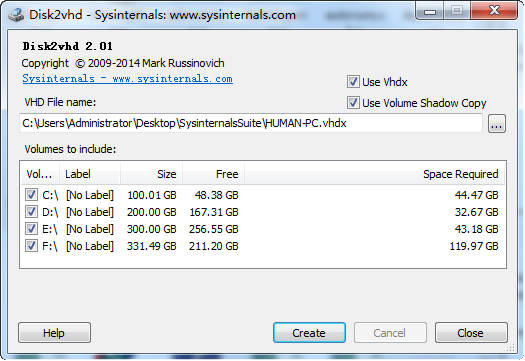Click the 48.38 GB free value

pyautogui.click(x=217, y=195)
